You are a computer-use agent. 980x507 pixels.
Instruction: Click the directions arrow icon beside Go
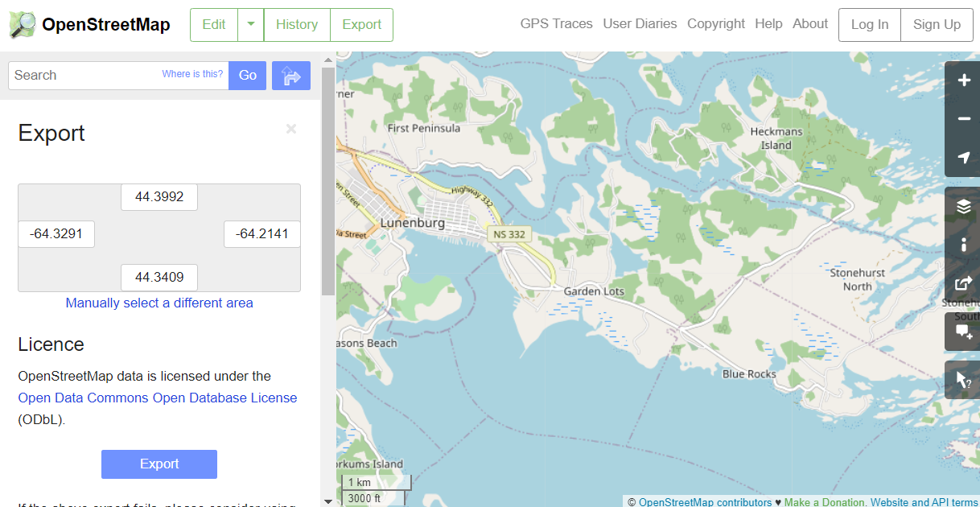point(291,76)
